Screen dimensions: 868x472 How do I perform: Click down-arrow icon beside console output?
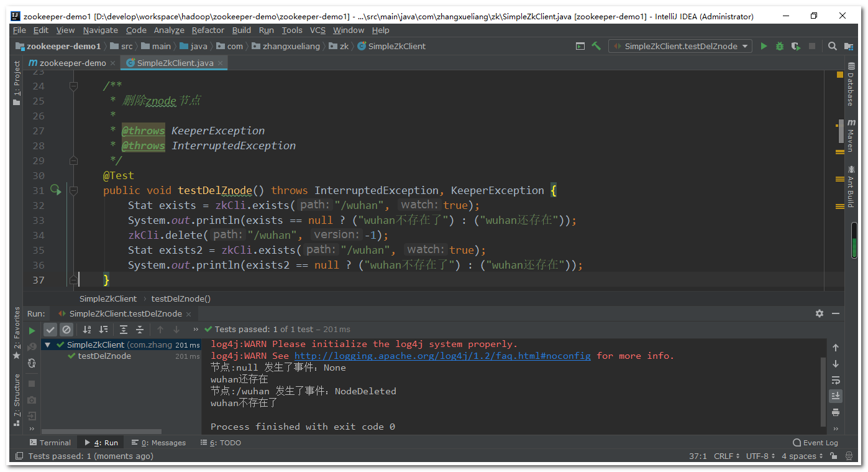tap(836, 364)
